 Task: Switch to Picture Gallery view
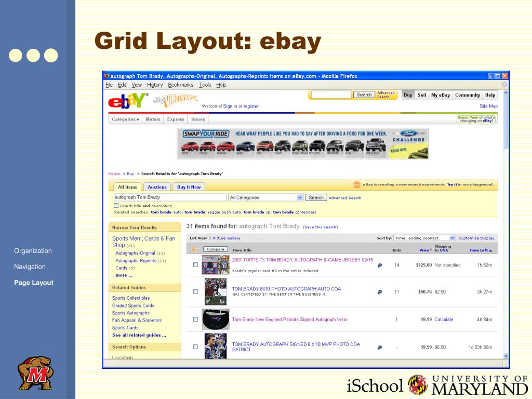coord(227,238)
